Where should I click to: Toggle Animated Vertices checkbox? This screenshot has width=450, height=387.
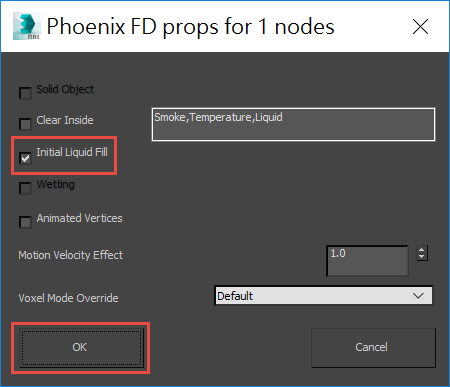(x=25, y=222)
